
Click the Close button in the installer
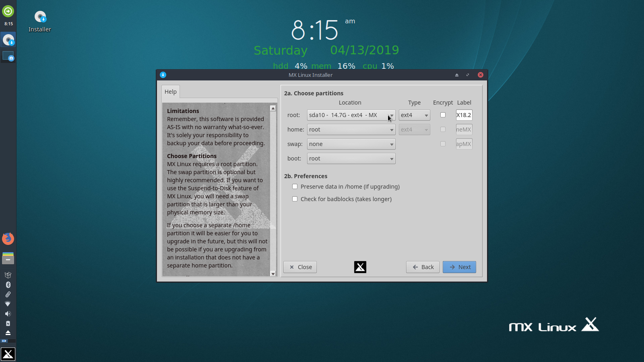click(x=300, y=267)
